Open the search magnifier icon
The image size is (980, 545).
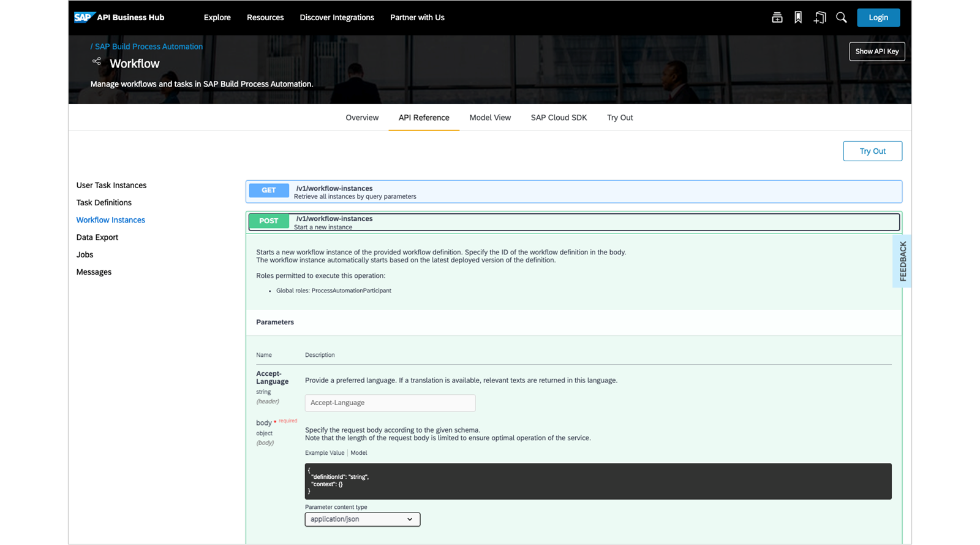point(842,18)
